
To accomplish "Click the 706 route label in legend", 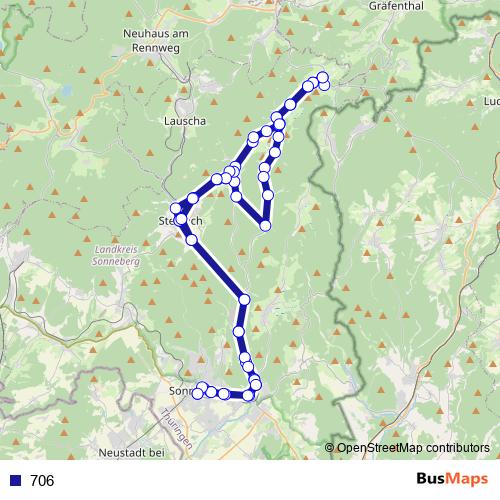I will pos(42,480).
